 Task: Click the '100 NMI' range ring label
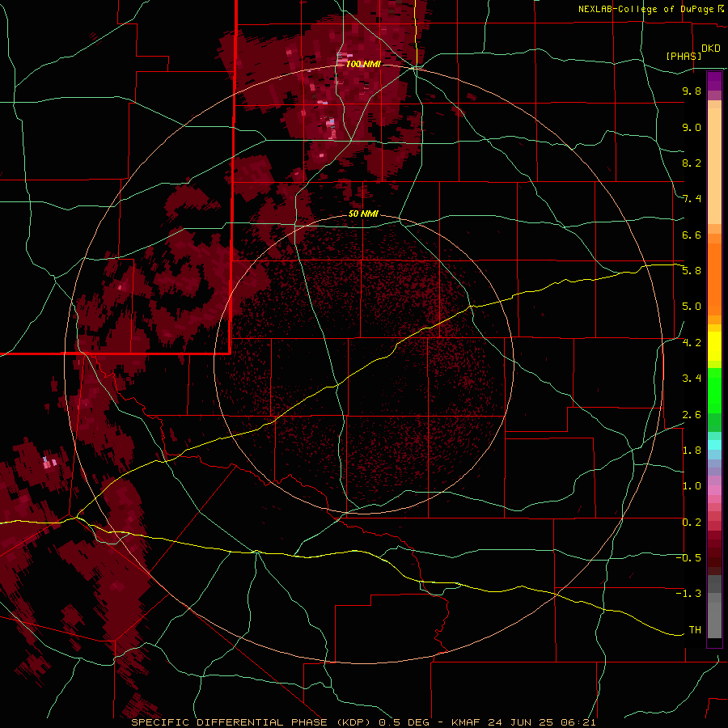point(363,64)
